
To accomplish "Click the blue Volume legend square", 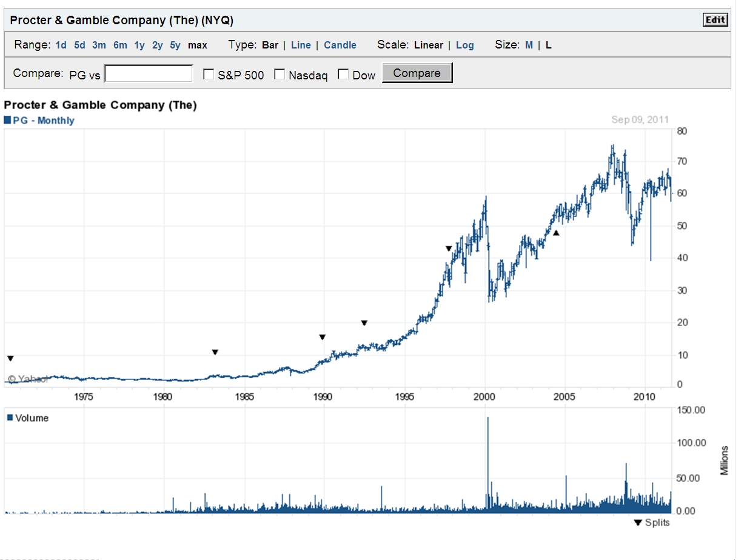I will tap(10, 418).
